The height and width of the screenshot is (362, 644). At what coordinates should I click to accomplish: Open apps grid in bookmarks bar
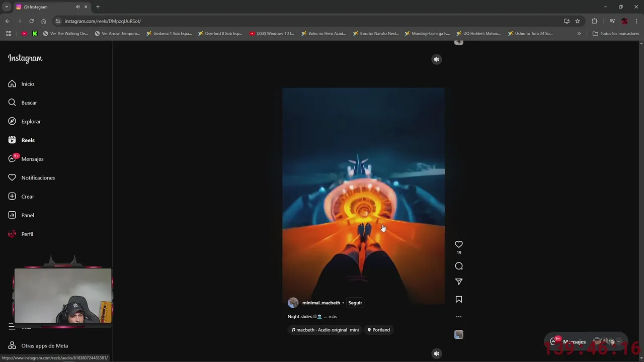[x=9, y=34]
